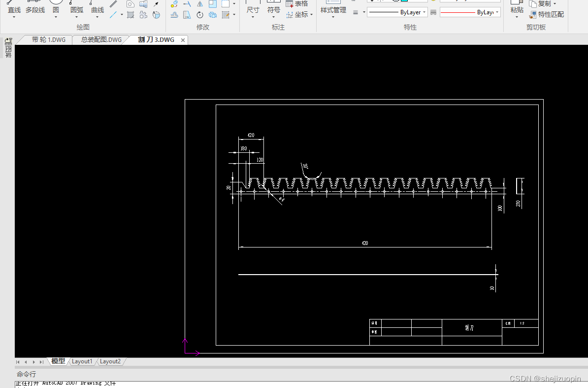Click the previous layout tab arrow
Image resolution: width=588 pixels, height=388 pixels.
[26, 362]
